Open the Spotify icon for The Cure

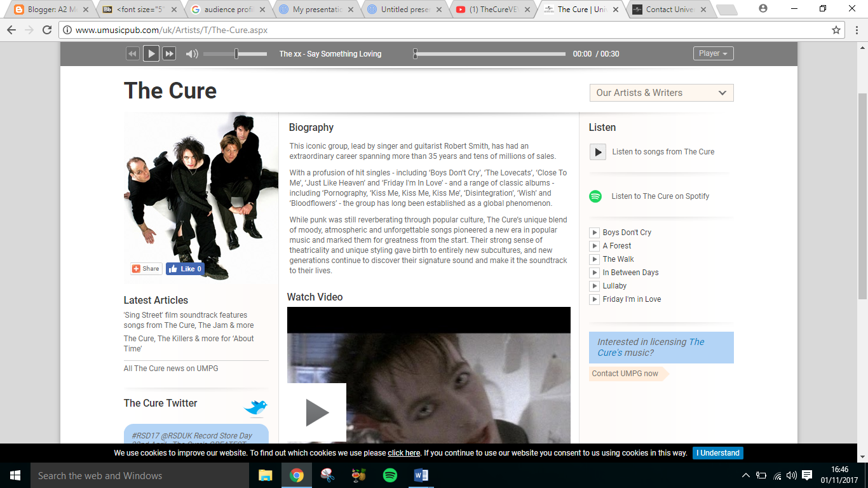pyautogui.click(x=595, y=196)
